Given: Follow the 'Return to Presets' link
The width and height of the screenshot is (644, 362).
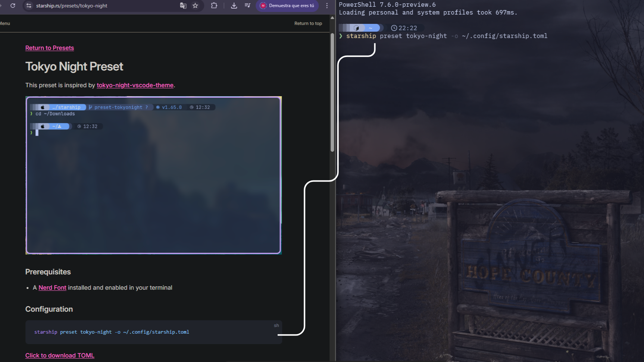Looking at the screenshot, I should [50, 48].
